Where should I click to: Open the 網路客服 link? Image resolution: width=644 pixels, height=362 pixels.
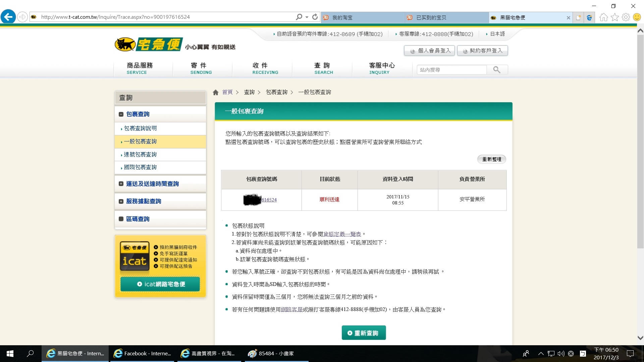[x=291, y=309]
